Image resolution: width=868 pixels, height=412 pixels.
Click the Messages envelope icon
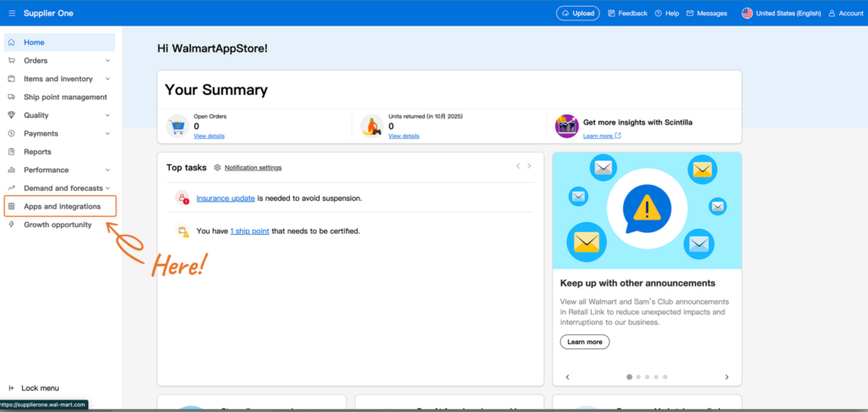coord(690,14)
